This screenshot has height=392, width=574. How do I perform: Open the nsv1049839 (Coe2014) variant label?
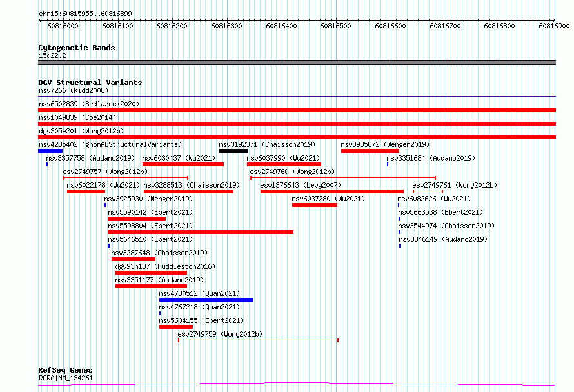pos(77,117)
